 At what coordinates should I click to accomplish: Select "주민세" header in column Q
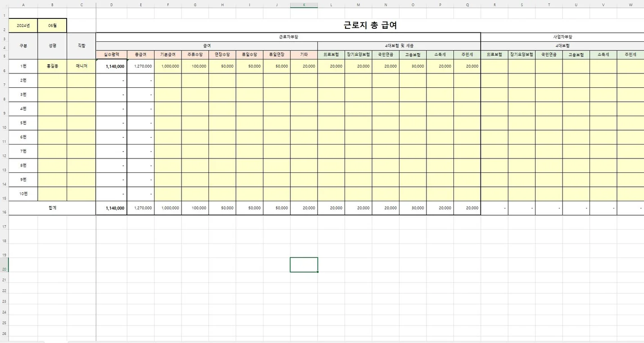coord(467,54)
